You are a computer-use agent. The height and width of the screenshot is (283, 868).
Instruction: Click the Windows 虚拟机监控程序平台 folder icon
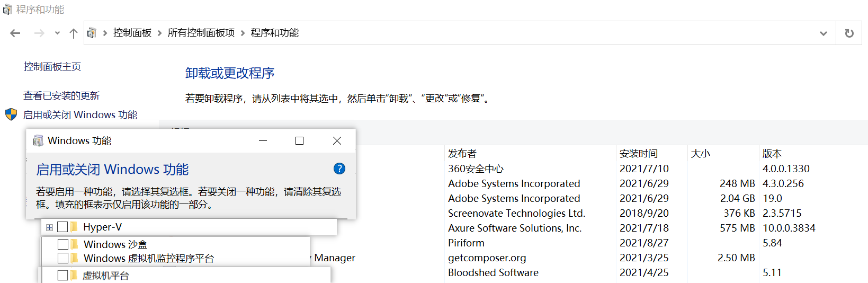[74, 258]
